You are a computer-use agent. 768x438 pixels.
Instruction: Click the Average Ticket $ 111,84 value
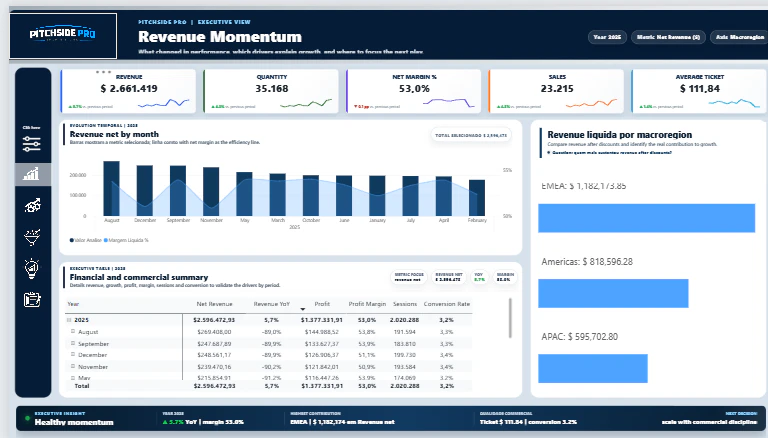click(x=699, y=89)
